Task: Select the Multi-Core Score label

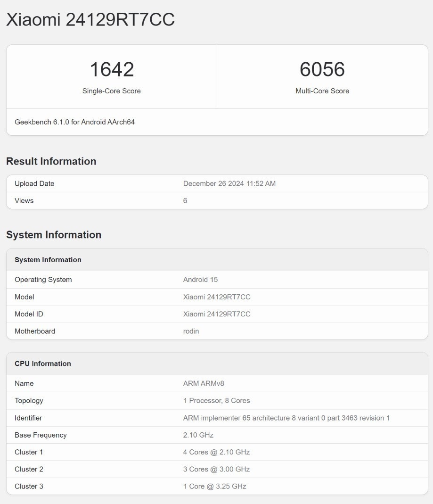Action: click(322, 91)
